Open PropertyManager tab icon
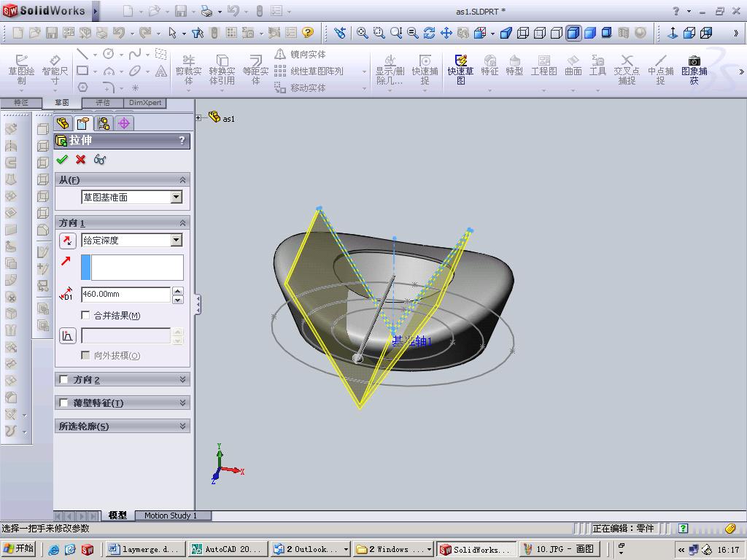Screen dimensions: 747x560 83,124
